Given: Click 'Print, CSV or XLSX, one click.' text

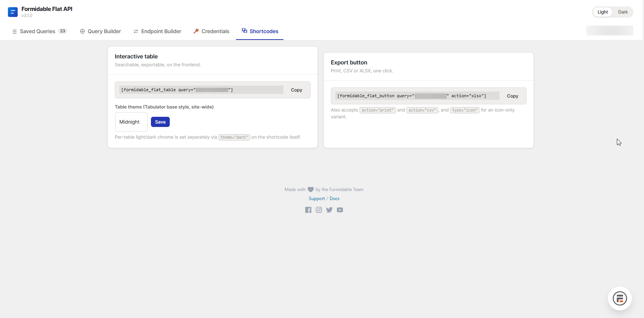Looking at the screenshot, I should pyautogui.click(x=362, y=71).
